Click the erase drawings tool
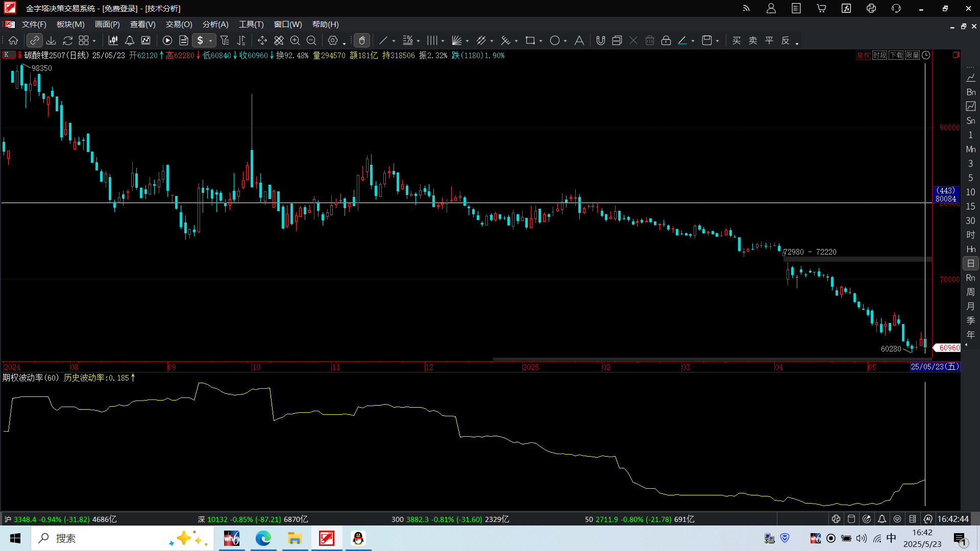980x551 pixels. pyautogui.click(x=279, y=40)
